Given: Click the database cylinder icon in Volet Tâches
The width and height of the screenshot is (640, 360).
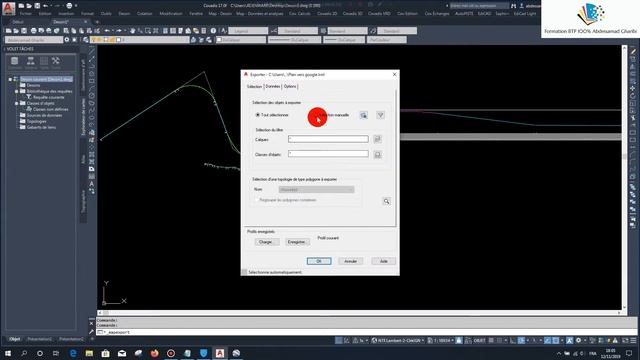Looking at the screenshot, I should coord(15,62).
